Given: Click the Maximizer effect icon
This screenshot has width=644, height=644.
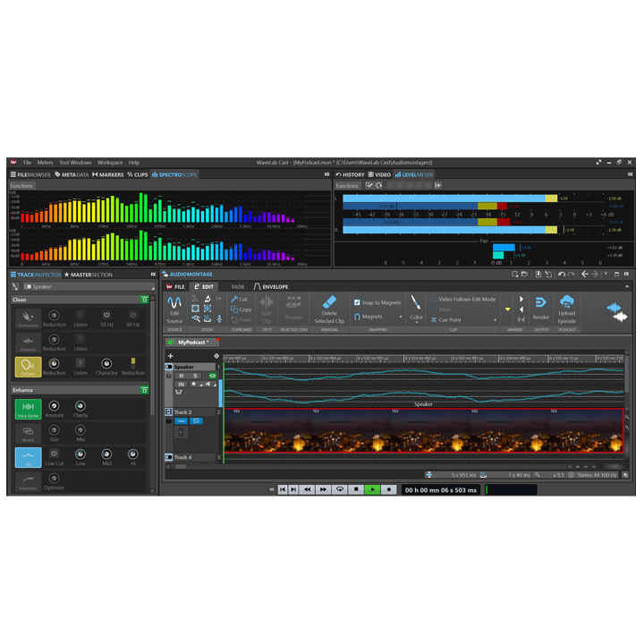Looking at the screenshot, I should (x=28, y=481).
